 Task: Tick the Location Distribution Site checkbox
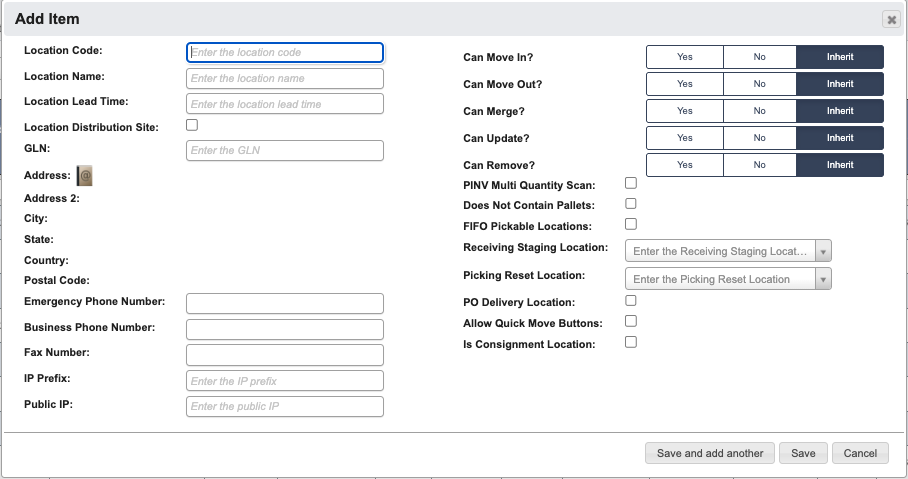coord(192,125)
